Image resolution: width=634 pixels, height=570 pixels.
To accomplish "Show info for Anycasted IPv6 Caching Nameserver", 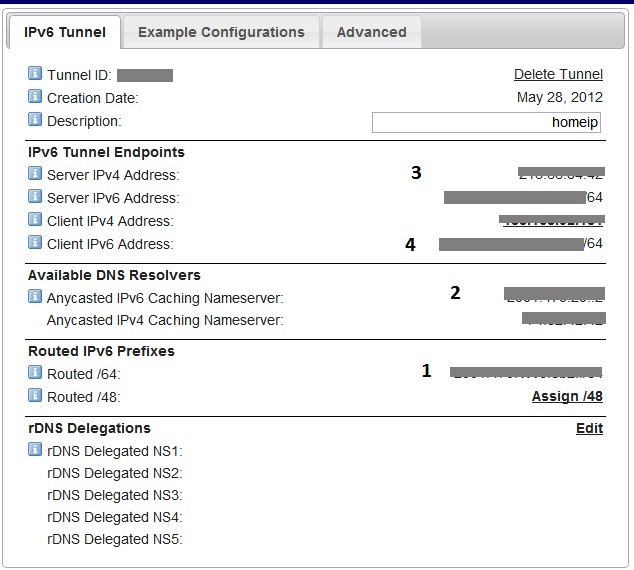I will tap(35, 297).
